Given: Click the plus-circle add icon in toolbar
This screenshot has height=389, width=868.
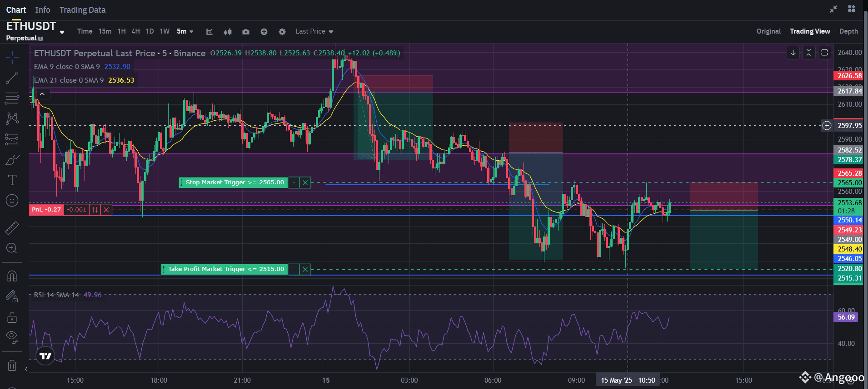Looking at the screenshot, I should coord(264,31).
